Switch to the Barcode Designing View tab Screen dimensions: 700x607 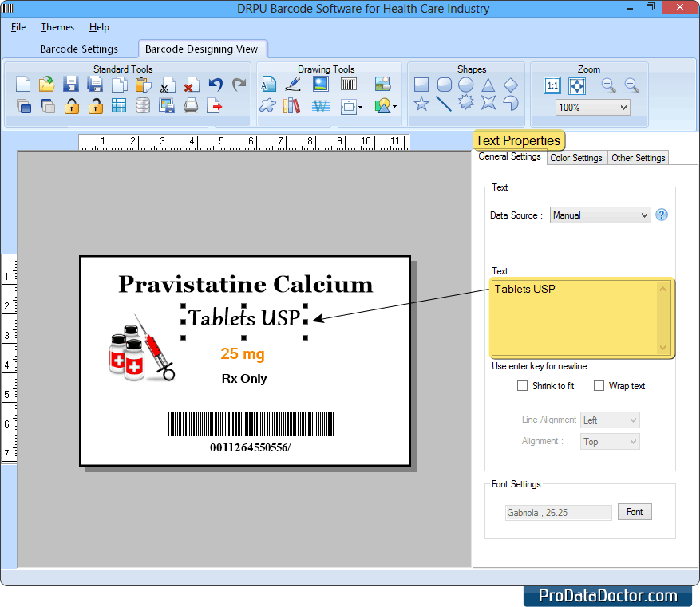[202, 48]
